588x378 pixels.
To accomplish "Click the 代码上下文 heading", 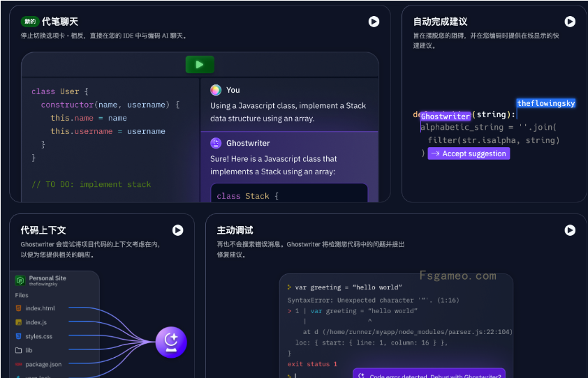I will pos(43,230).
